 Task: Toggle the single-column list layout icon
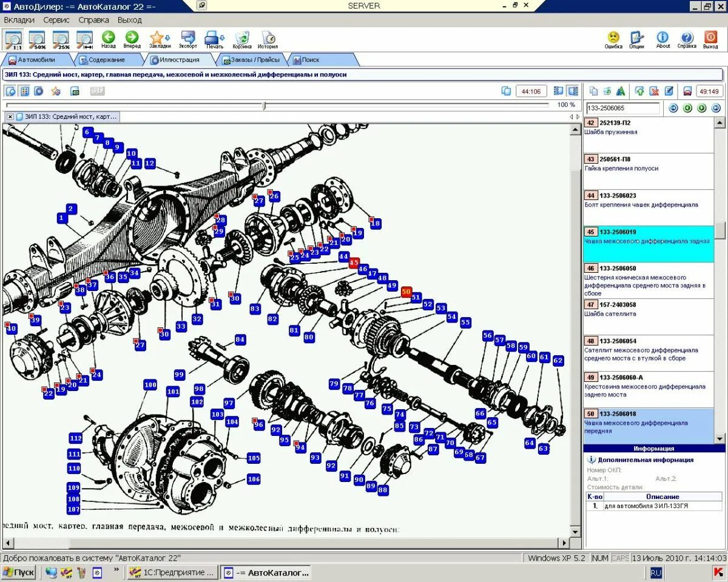pyautogui.click(x=558, y=91)
